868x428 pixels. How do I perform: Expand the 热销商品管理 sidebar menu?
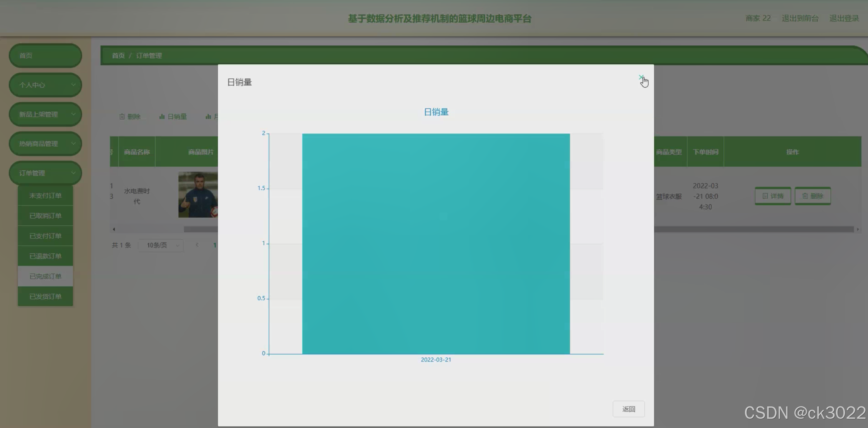coord(45,144)
